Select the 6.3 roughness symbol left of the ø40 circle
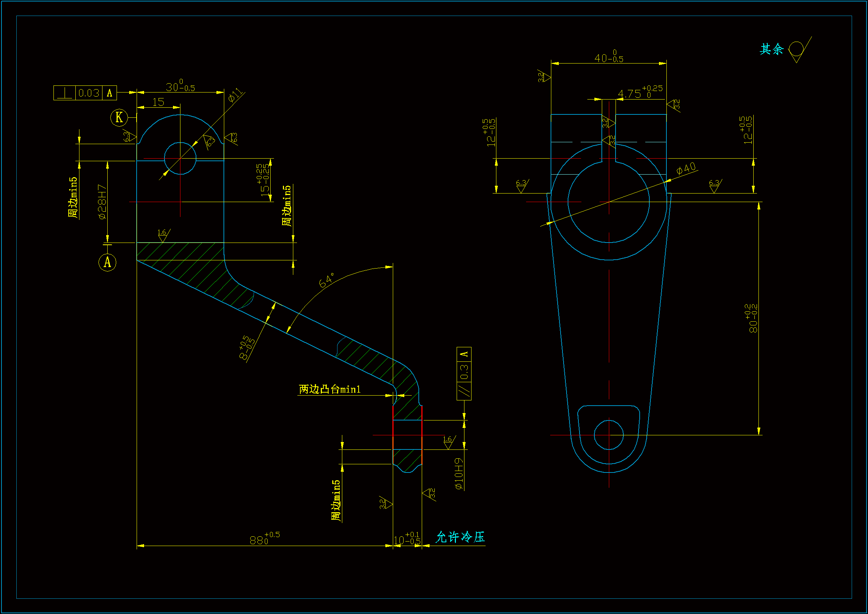The image size is (868, 614). (521, 186)
